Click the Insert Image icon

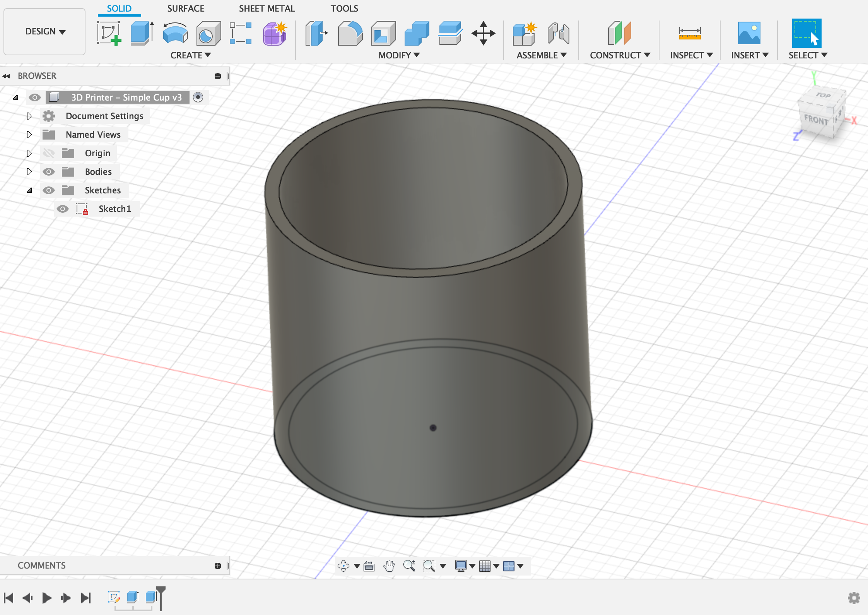(749, 33)
